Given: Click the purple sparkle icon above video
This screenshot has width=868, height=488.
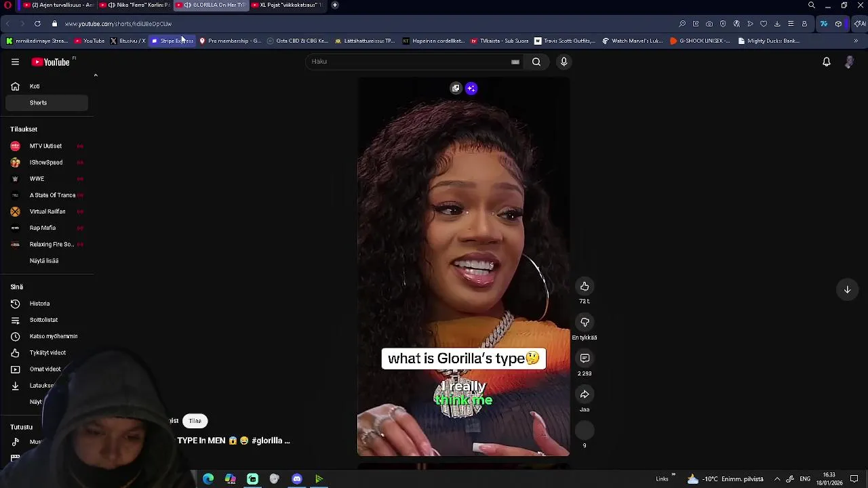Looking at the screenshot, I should coord(471,88).
